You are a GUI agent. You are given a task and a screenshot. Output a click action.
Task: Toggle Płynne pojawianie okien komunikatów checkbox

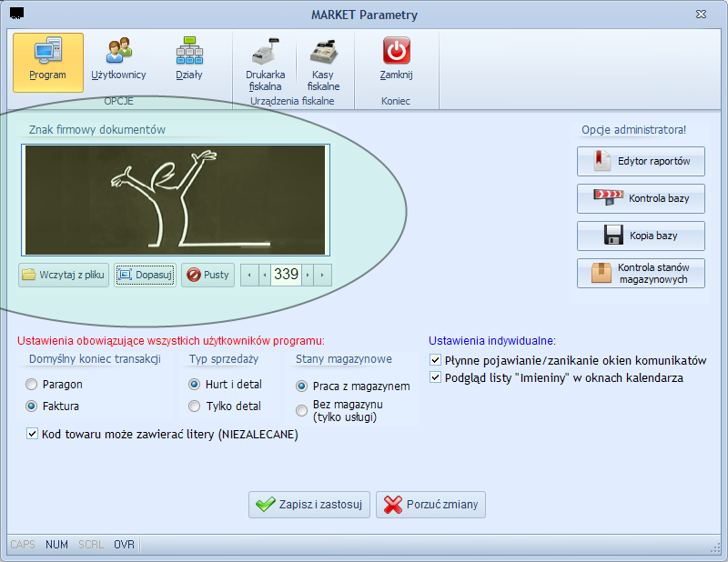[x=436, y=360]
